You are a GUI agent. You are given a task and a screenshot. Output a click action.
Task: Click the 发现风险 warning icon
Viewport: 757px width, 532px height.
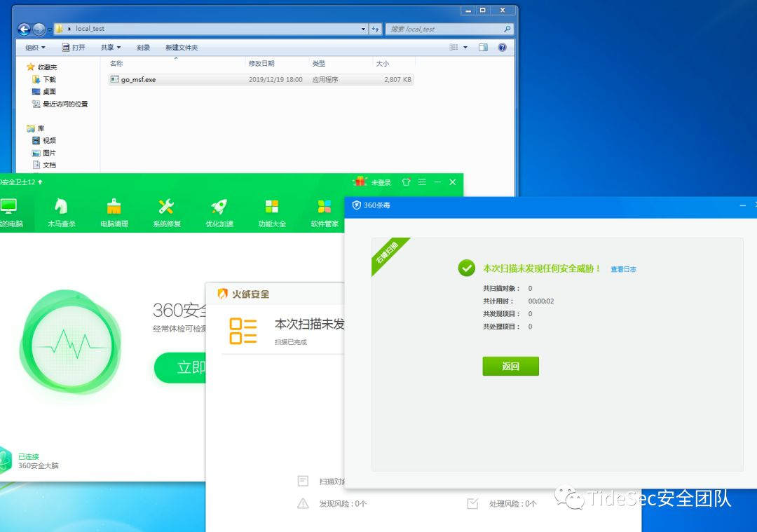click(303, 503)
